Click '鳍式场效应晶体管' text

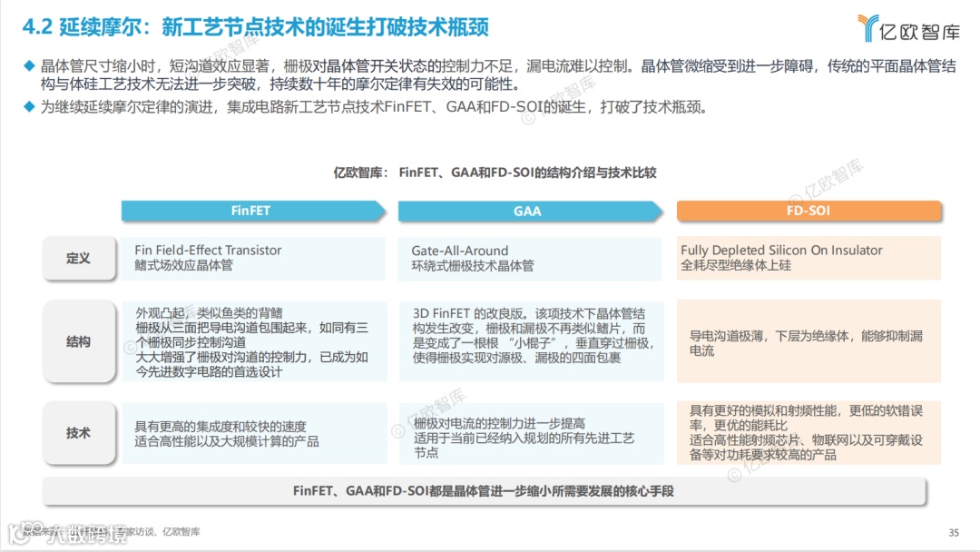[x=183, y=265]
